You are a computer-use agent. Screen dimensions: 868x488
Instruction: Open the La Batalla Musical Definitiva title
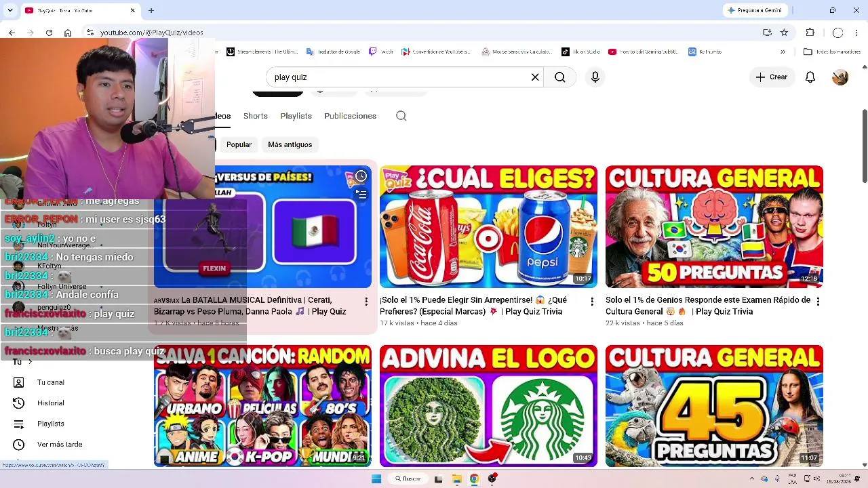[x=250, y=306]
